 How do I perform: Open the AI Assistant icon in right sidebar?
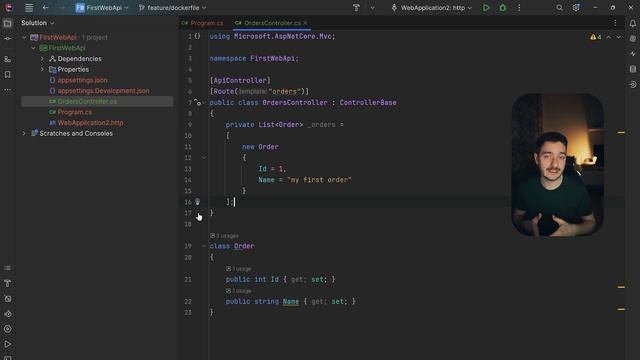pos(633,38)
